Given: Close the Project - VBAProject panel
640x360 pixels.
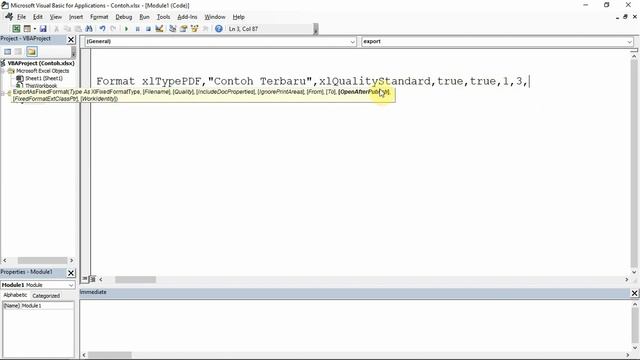Looking at the screenshot, I should [71, 39].
